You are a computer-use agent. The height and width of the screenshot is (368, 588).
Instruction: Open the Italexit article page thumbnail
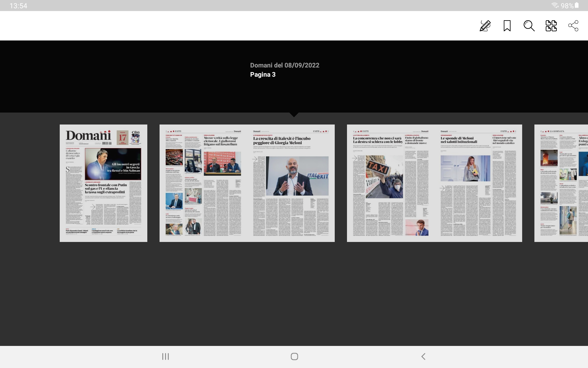(x=291, y=183)
